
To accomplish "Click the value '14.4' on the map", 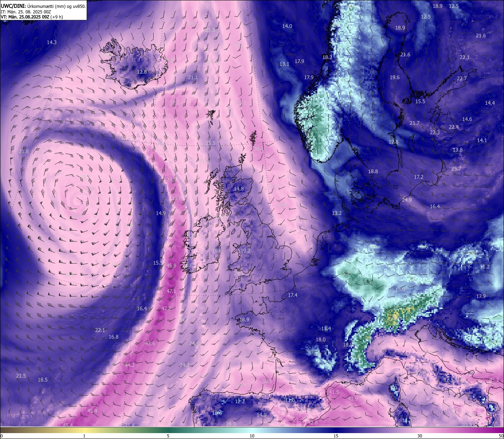I will point(490,103).
